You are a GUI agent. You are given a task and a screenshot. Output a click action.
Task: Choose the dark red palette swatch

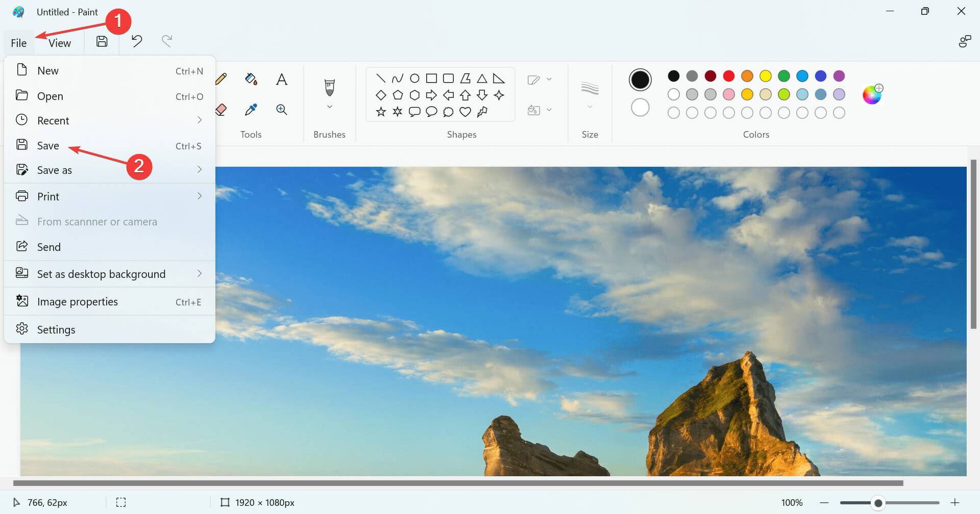[x=710, y=76]
